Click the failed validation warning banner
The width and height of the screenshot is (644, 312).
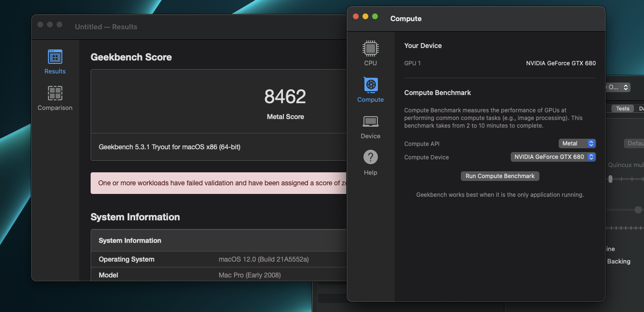pyautogui.click(x=219, y=183)
